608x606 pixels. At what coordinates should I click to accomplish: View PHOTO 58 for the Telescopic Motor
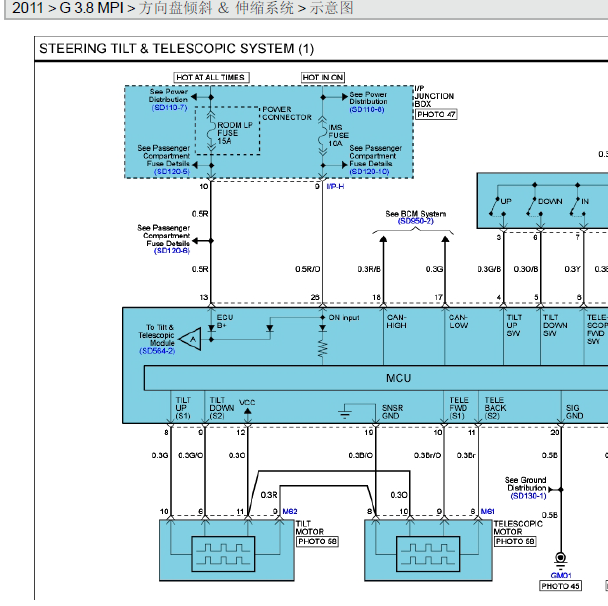coord(515,542)
